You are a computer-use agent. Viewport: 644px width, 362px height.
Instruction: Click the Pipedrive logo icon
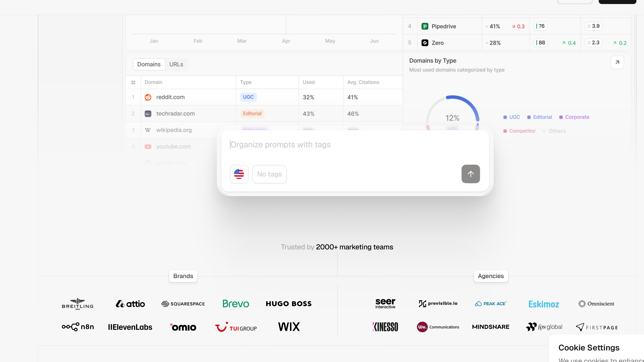click(425, 26)
